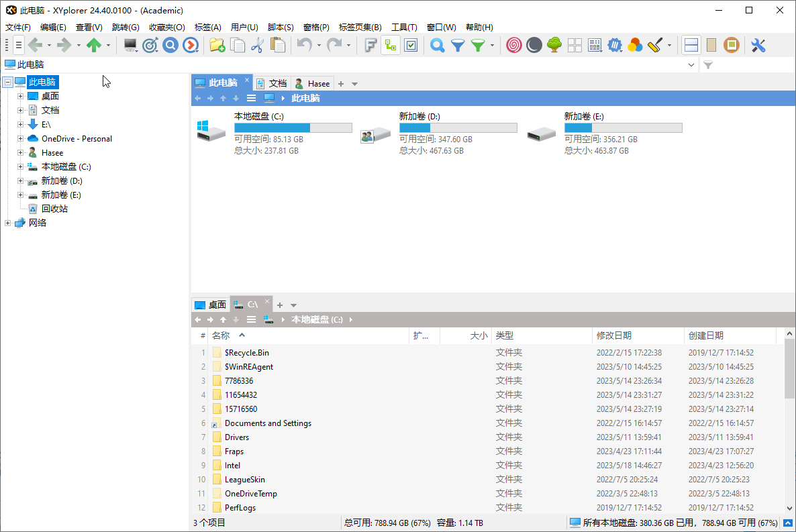
Task: Click the blue Visual Filter funnel icon
Action: tap(458, 45)
